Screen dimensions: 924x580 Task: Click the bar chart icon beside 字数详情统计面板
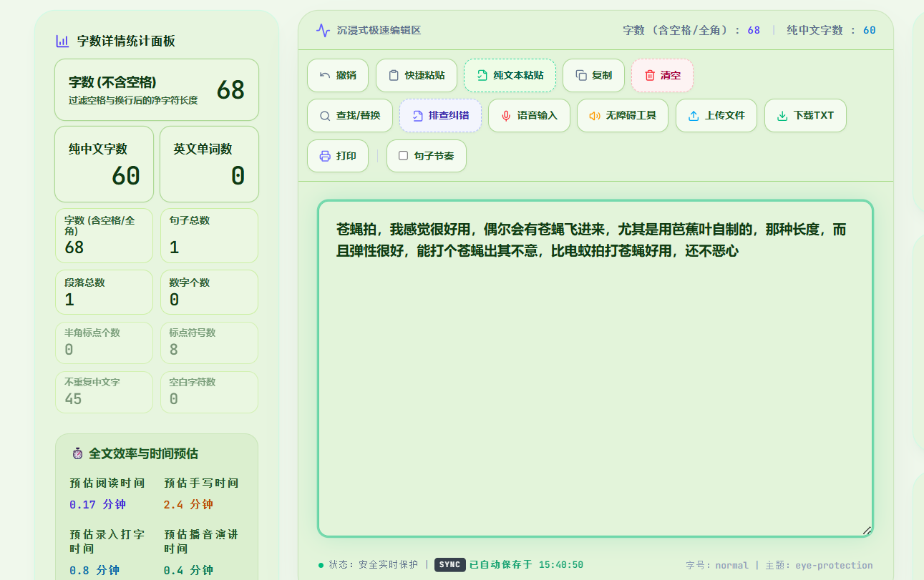pyautogui.click(x=62, y=41)
